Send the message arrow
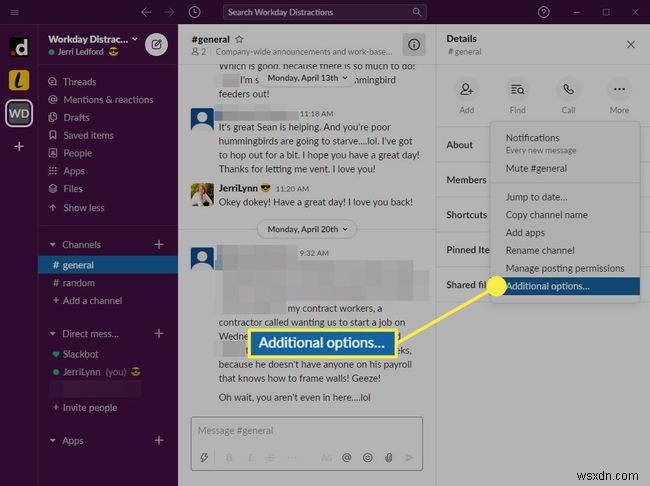The height and width of the screenshot is (486, 650). pos(409,457)
